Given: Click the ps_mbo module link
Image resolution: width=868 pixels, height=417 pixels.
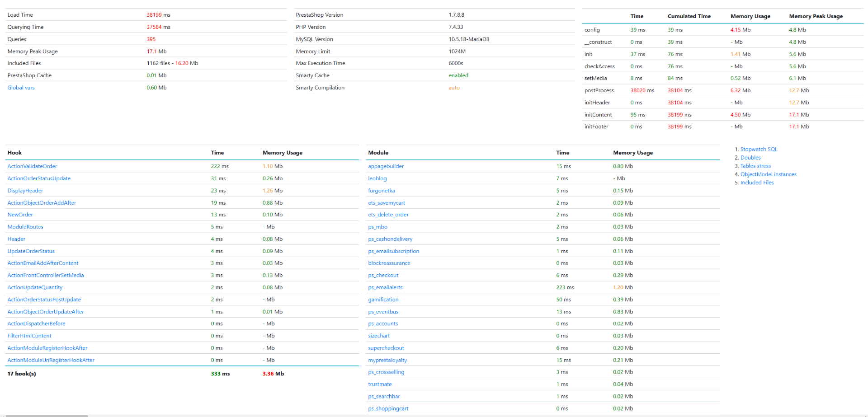Looking at the screenshot, I should 377,227.
